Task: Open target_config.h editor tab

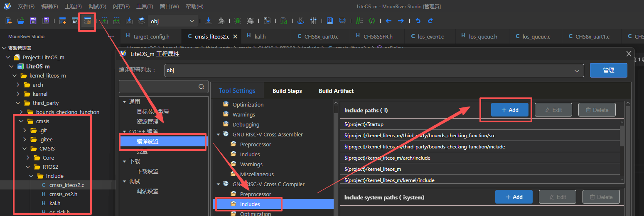Action: click(x=151, y=36)
